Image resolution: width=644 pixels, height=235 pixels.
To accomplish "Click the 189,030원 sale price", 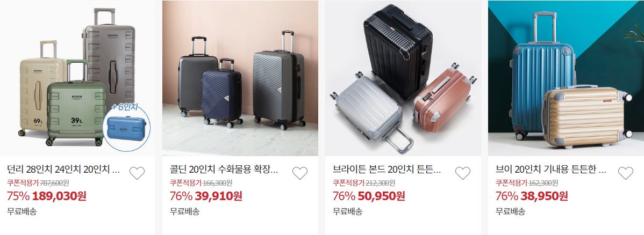I will pyautogui.click(x=59, y=196).
